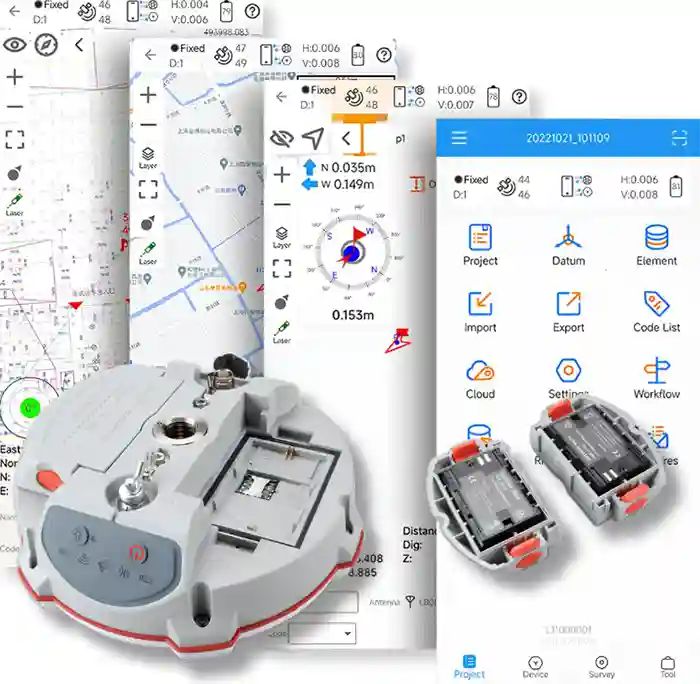Tap Fixed status in main menu screen
Image resolution: width=700 pixels, height=684 pixels.
[471, 180]
